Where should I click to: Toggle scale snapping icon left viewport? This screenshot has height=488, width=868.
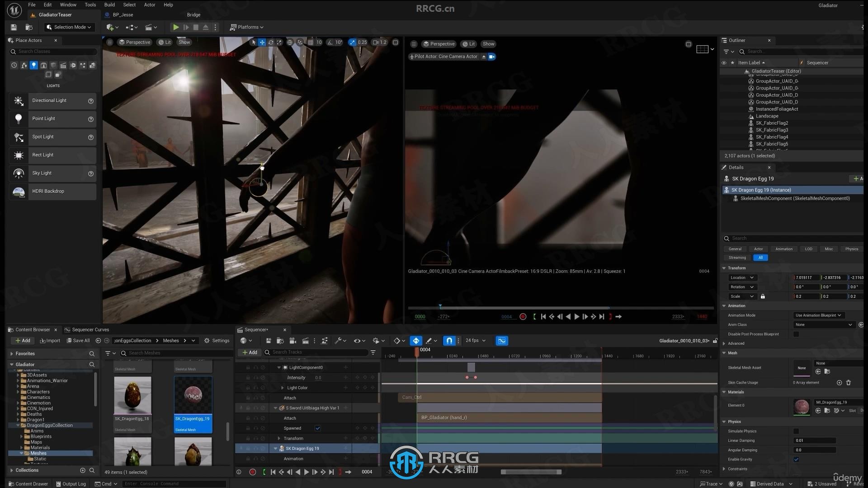pyautogui.click(x=352, y=42)
